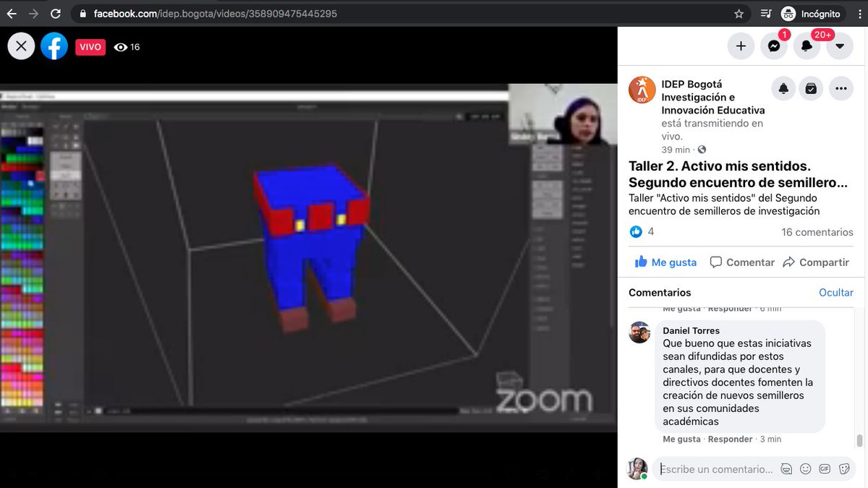Click the viewer count eye icon
Screen dimensions: 868x488
click(x=121, y=47)
